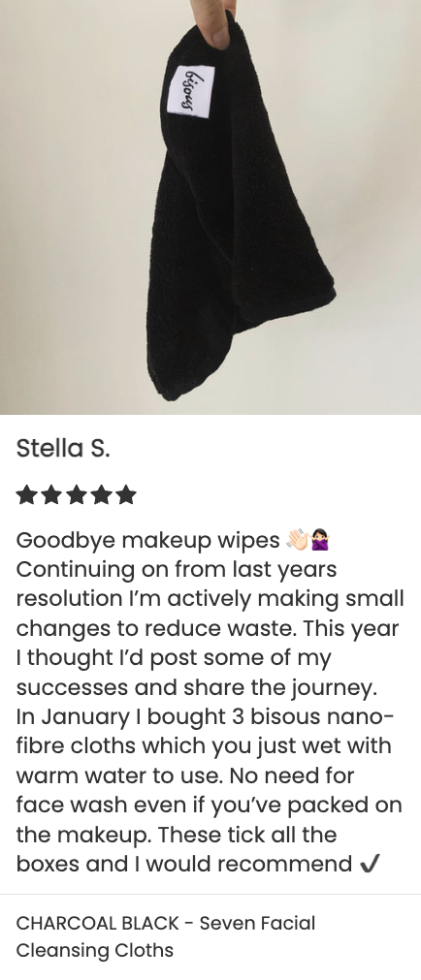Viewport: 421px width, 980px height.
Task: Click the woman gesturing no emoji
Action: click(320, 540)
